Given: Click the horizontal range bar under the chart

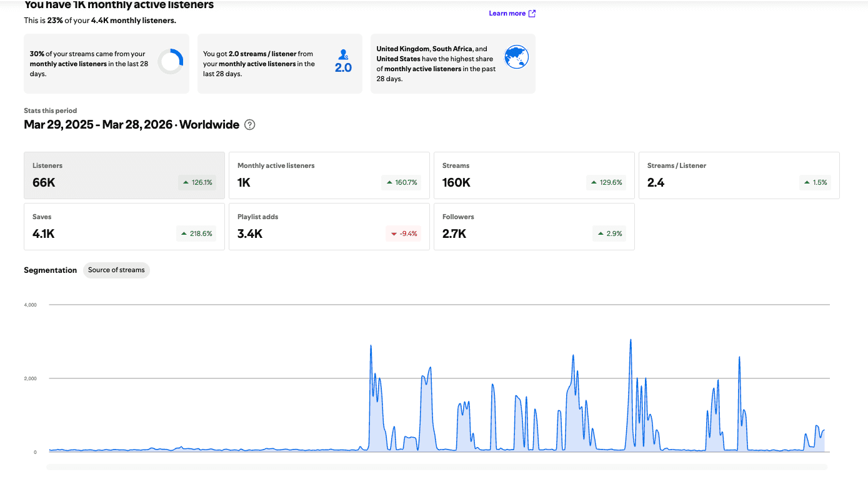Looking at the screenshot, I should 437,467.
